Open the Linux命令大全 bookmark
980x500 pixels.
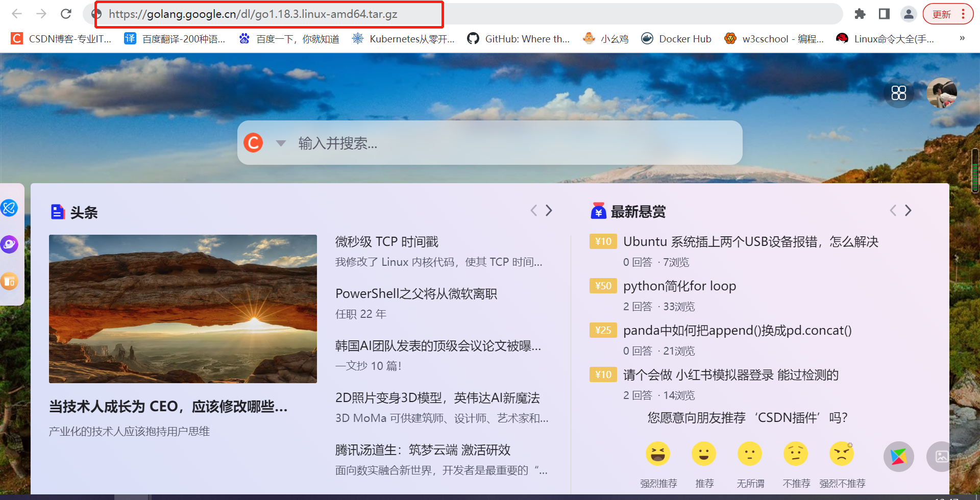pyautogui.click(x=886, y=39)
